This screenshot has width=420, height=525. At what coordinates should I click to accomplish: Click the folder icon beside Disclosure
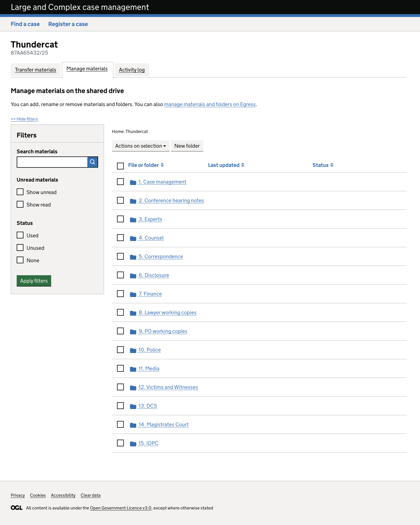pyautogui.click(x=133, y=276)
